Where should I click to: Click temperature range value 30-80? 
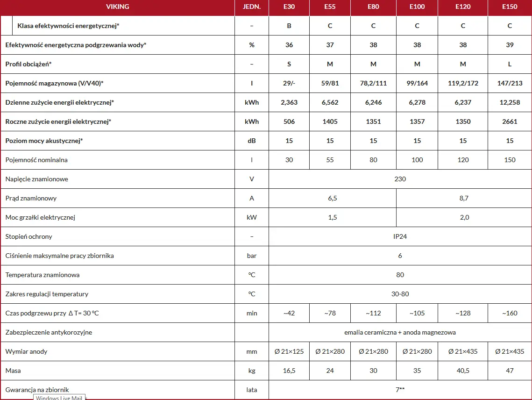(x=400, y=294)
